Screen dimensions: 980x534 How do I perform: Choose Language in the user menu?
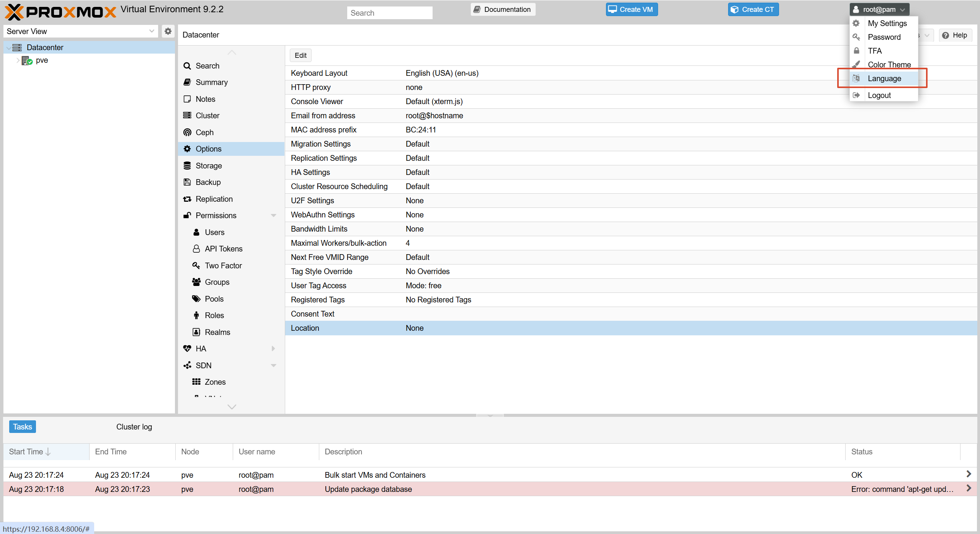[x=884, y=78]
